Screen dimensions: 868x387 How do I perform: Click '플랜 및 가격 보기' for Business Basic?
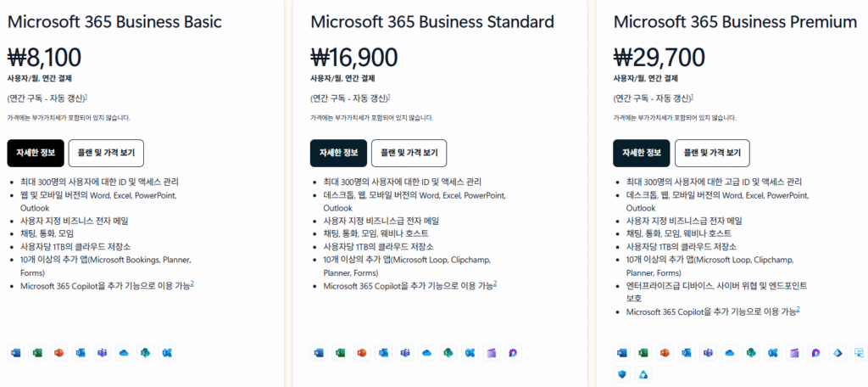[x=106, y=153]
